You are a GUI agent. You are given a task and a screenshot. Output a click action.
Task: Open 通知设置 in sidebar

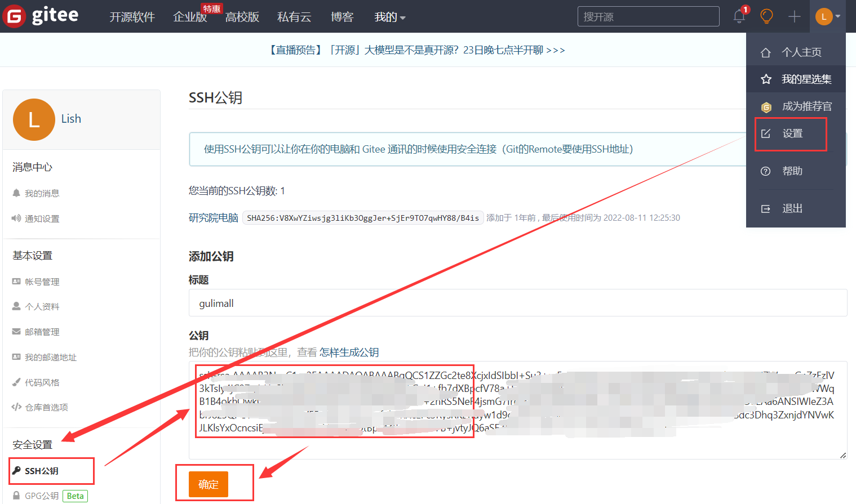(42, 218)
